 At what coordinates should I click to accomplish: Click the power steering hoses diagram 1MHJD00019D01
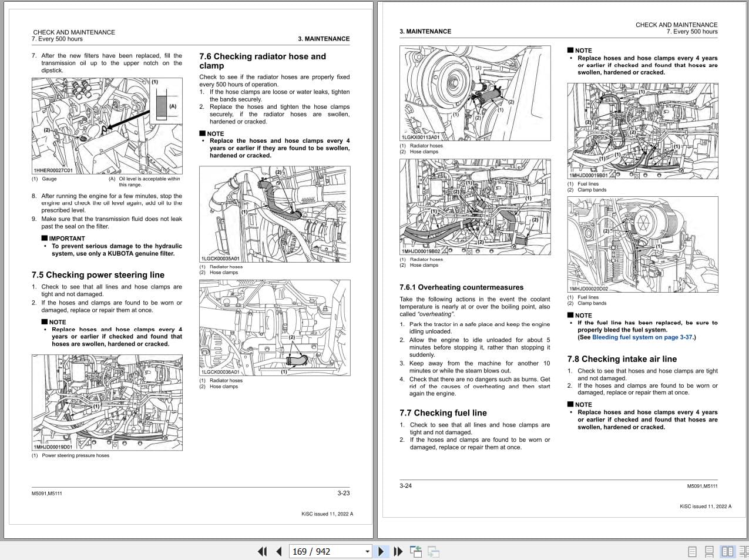click(x=107, y=403)
